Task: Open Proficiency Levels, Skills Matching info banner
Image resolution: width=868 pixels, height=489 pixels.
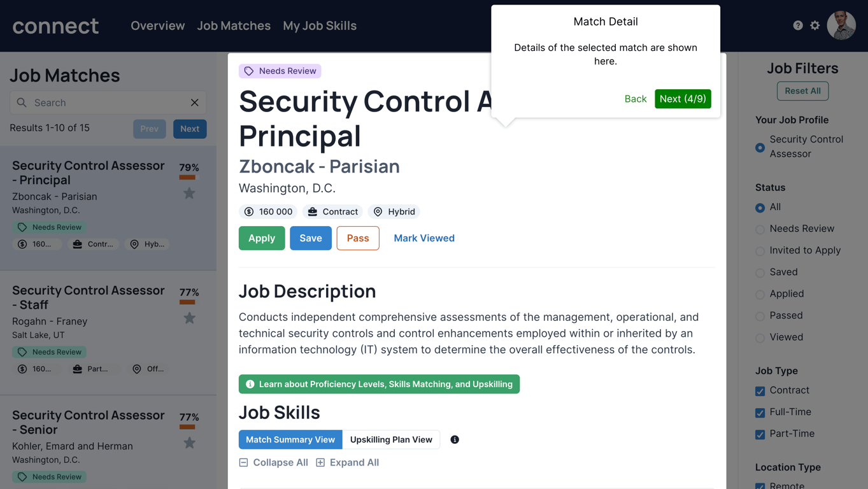Action: point(379,384)
